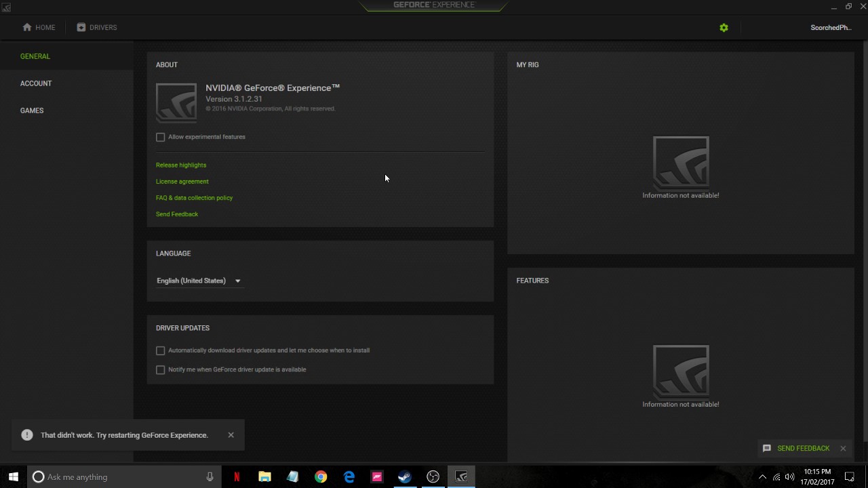Viewport: 868px width, 488px height.
Task: Open the ScorchedPh.. user account menu
Action: click(831, 28)
